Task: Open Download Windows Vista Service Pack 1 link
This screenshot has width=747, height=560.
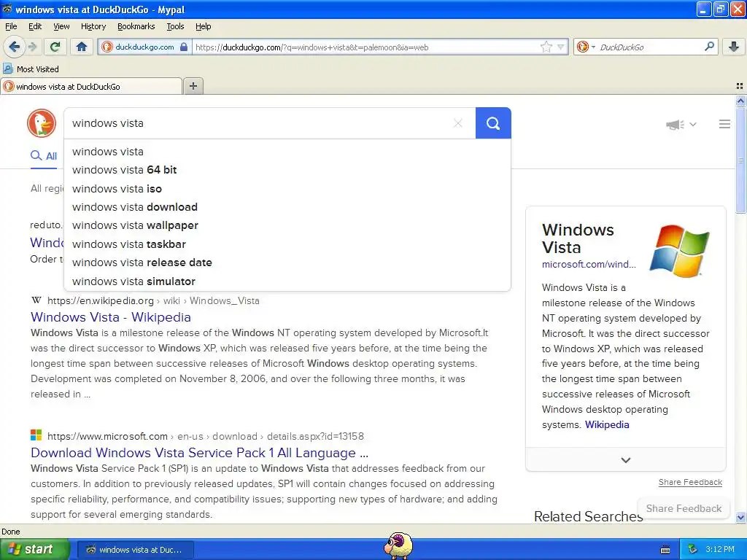Action: (199, 453)
